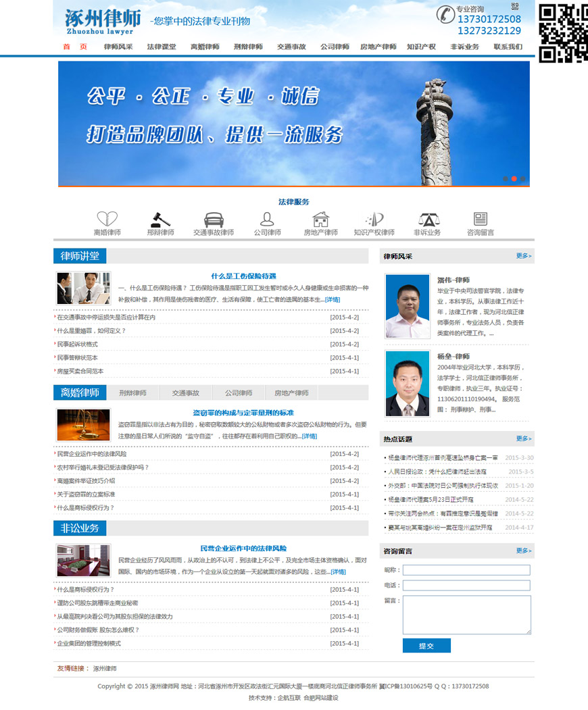Open the car 交通事故律师 icon
The image size is (588, 710).
point(214,219)
